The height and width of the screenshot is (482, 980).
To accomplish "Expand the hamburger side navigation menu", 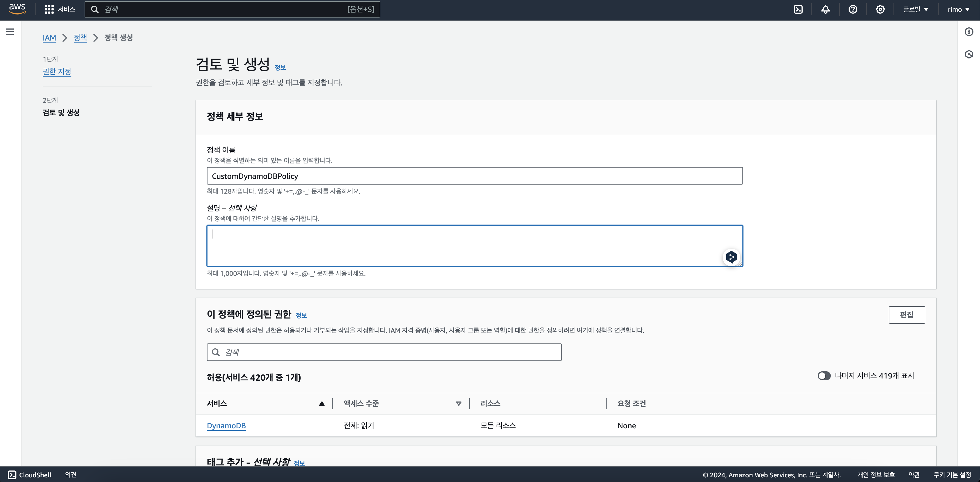I will click(x=10, y=32).
